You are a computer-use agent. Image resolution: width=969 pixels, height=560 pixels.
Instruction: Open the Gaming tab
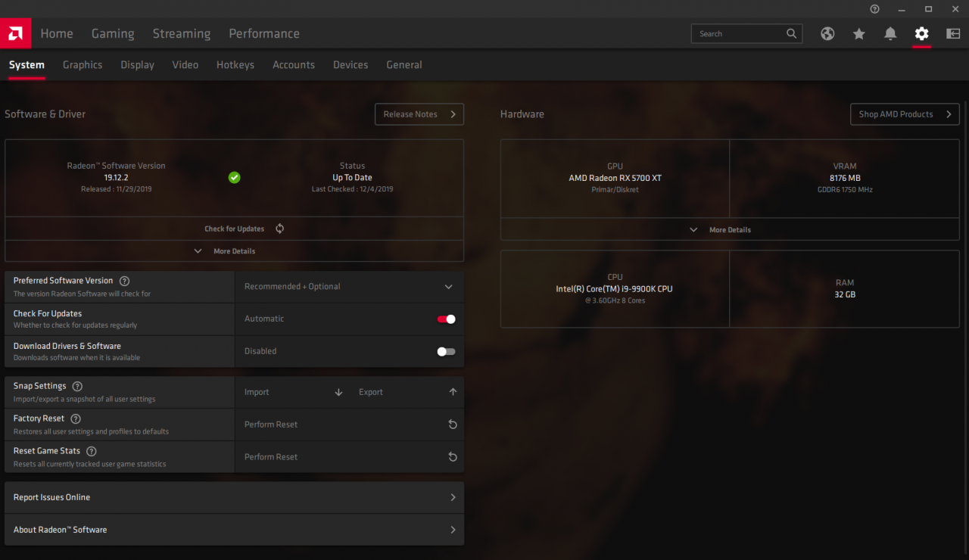[x=113, y=33]
